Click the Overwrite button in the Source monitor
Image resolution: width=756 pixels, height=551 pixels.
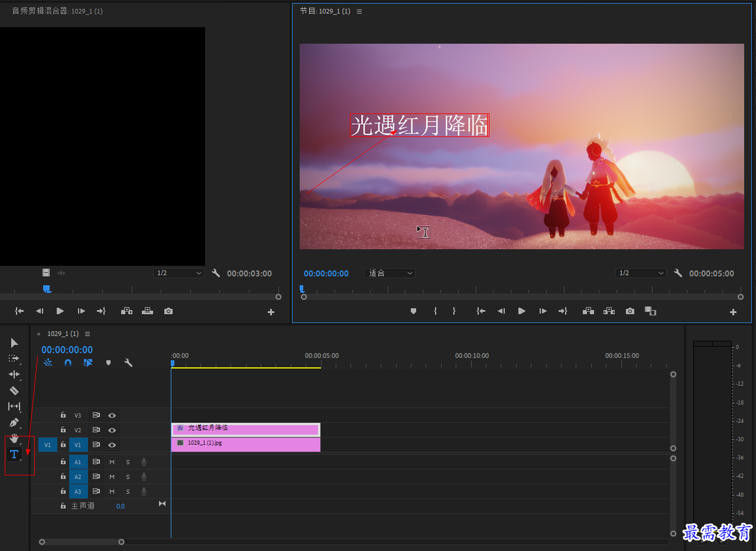click(x=147, y=311)
